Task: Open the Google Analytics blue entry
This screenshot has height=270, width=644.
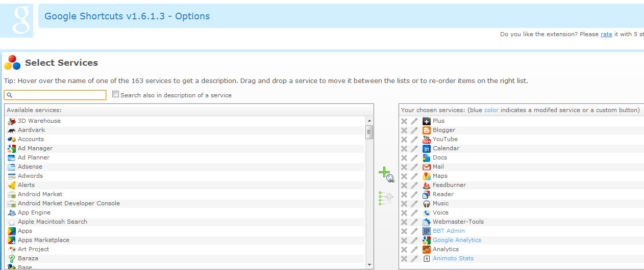Action: coord(457,240)
